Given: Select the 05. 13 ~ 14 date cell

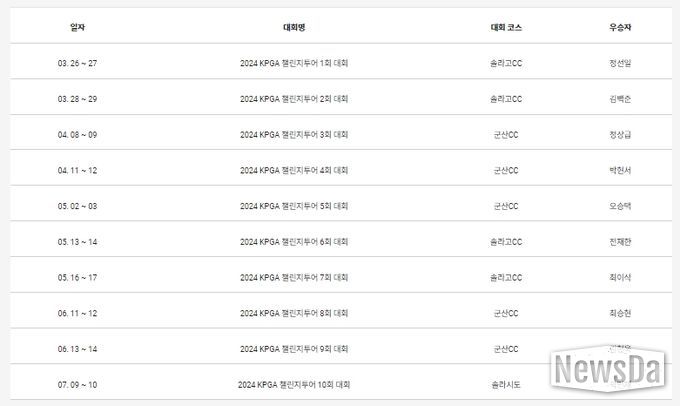Looking at the screenshot, I should (x=77, y=242).
